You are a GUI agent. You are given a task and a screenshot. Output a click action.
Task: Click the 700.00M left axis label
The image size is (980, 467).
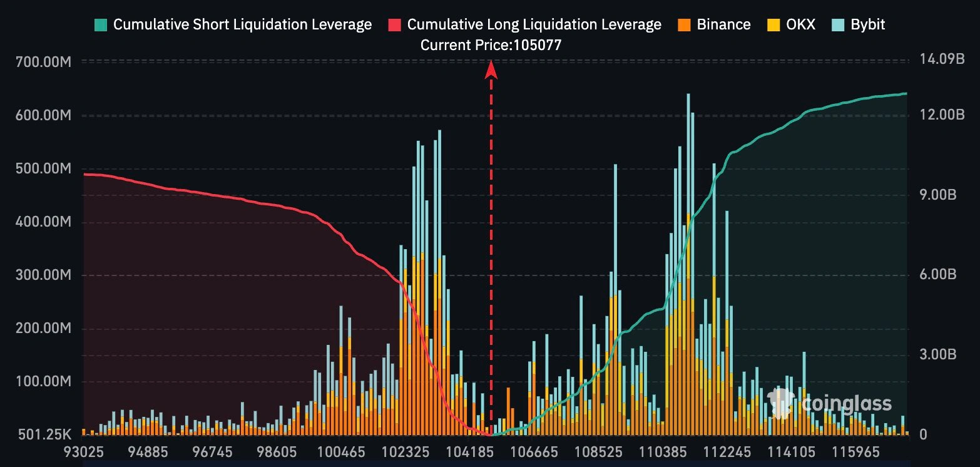pyautogui.click(x=44, y=62)
